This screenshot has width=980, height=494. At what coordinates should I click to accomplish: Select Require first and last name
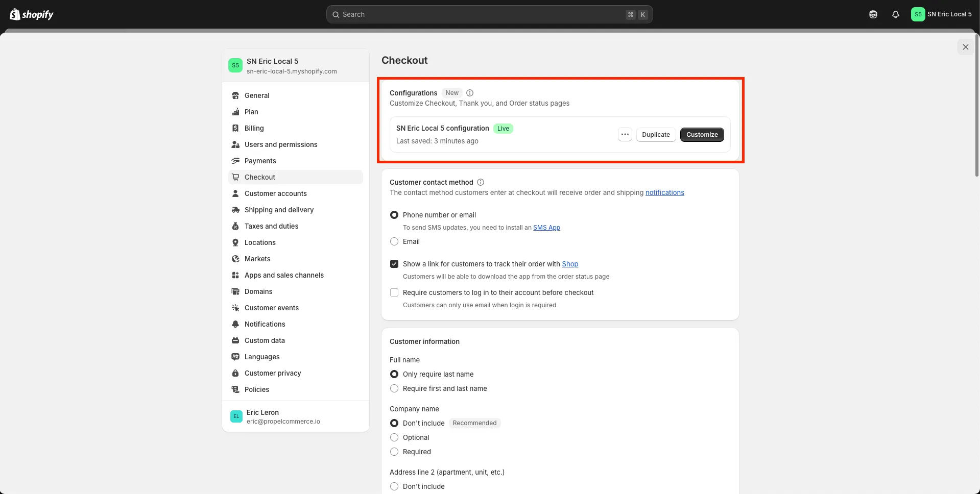click(x=394, y=388)
